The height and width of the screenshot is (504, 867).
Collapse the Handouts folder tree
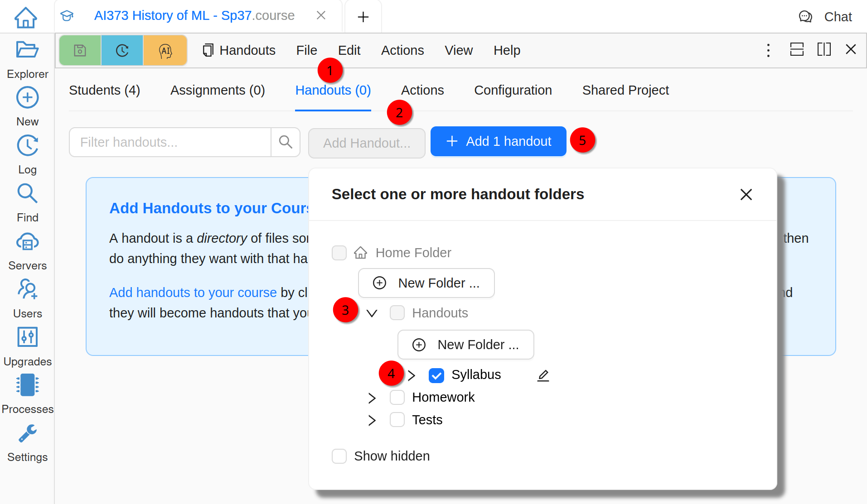372,313
